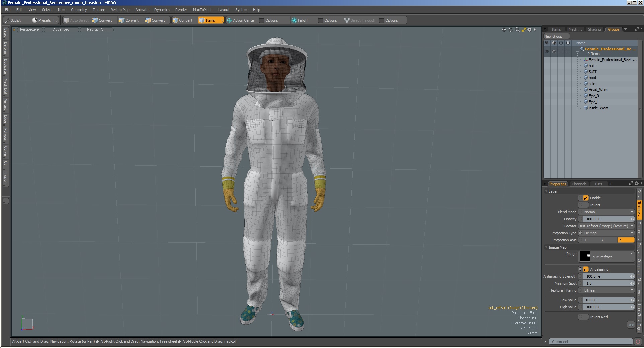This screenshot has width=644, height=348.
Task: Click the viewport pan move icon
Action: (504, 30)
